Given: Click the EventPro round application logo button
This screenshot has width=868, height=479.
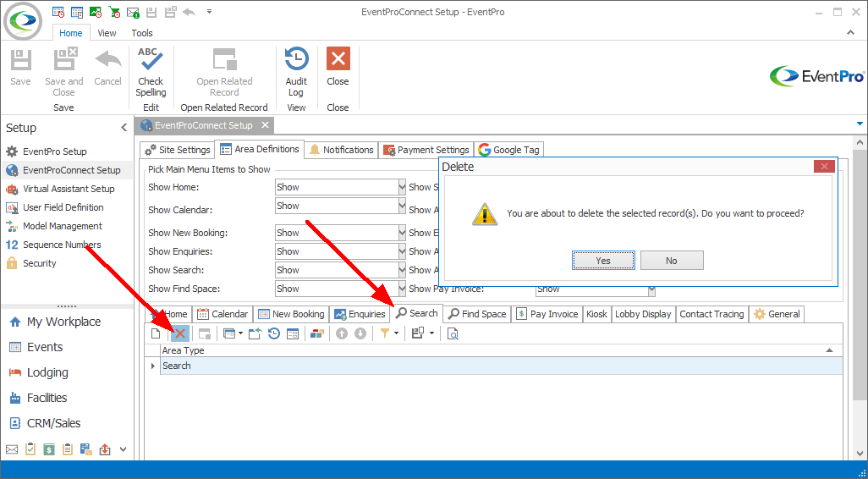Looking at the screenshot, I should point(23,21).
